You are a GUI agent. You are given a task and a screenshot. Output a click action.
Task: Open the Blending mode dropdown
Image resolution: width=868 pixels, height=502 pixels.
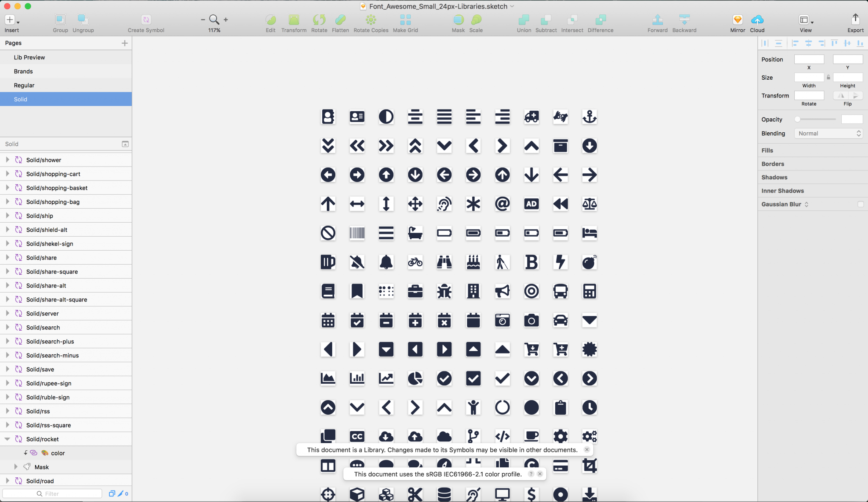[x=828, y=133]
